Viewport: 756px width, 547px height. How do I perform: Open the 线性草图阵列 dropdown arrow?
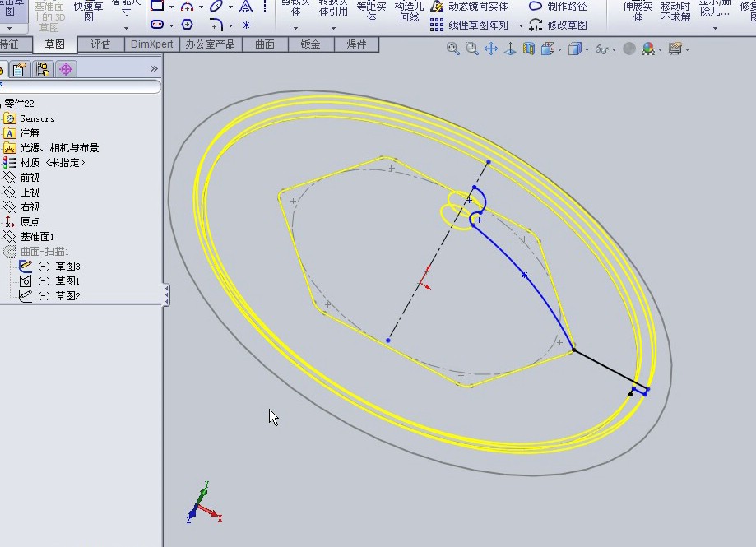tap(522, 25)
